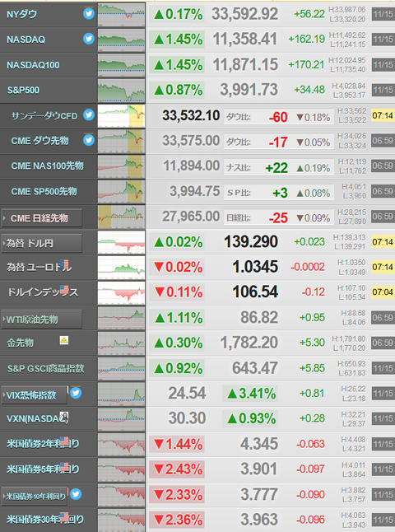Open the CME NAS100先物 link
Image resolution: width=395 pixels, height=532 pixels.
tap(47, 166)
